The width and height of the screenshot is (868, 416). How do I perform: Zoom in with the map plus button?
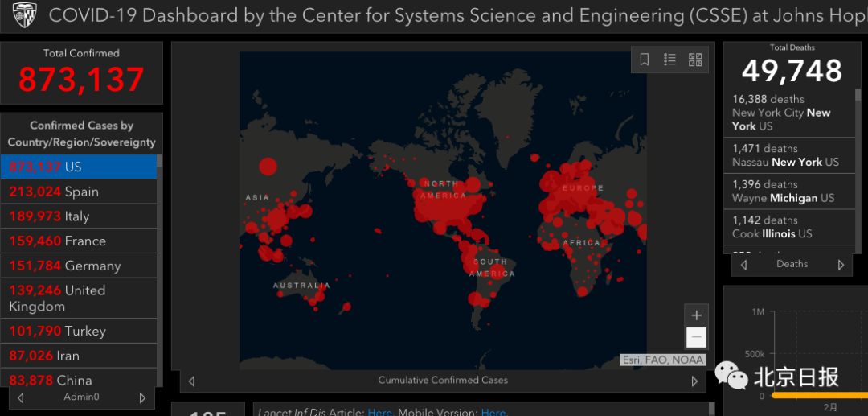tap(696, 315)
